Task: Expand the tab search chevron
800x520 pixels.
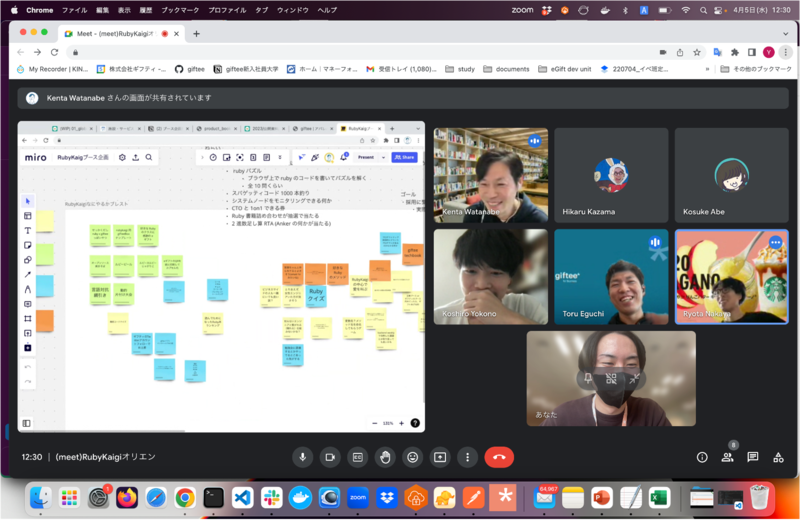Action: [785, 34]
